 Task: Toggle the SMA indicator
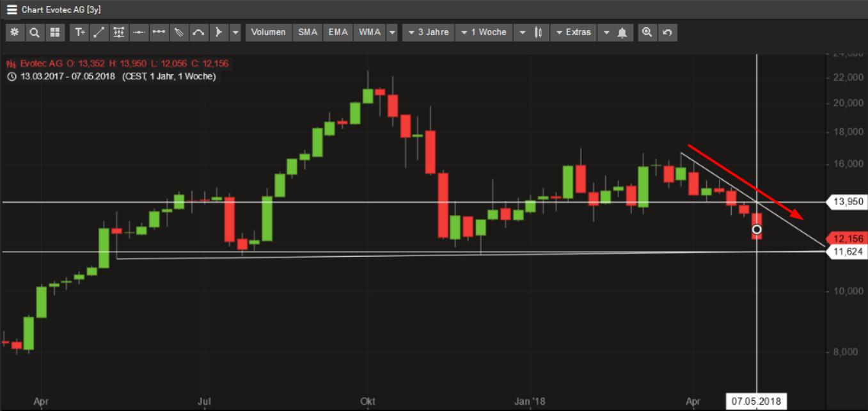pyautogui.click(x=308, y=33)
